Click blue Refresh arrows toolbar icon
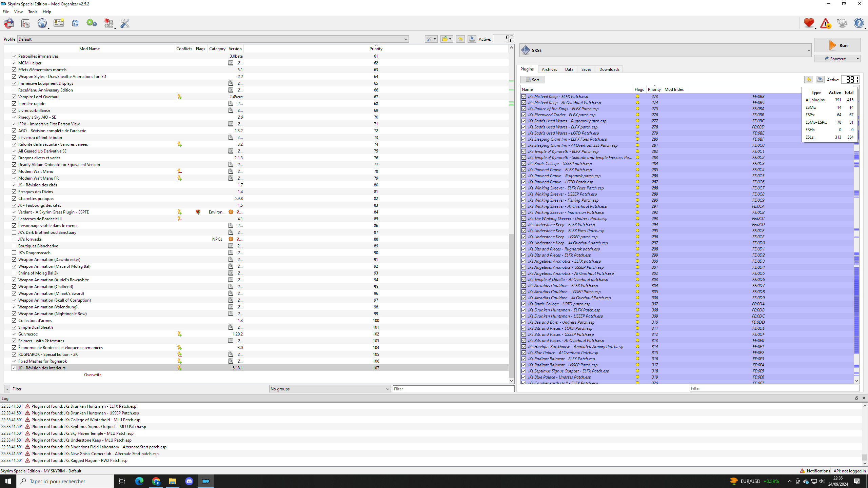 [75, 23]
